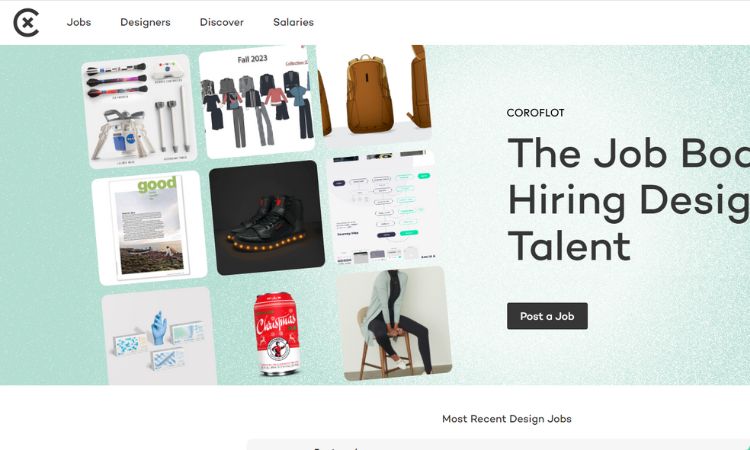Open the blue glove packaging thumbnail
The width and height of the screenshot is (750, 450).
pyautogui.click(x=159, y=336)
